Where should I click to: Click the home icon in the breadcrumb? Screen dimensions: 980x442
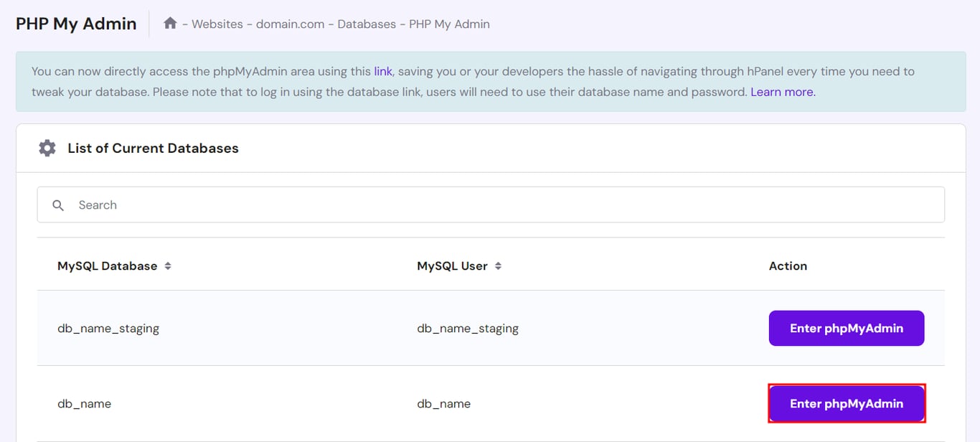pyautogui.click(x=170, y=23)
